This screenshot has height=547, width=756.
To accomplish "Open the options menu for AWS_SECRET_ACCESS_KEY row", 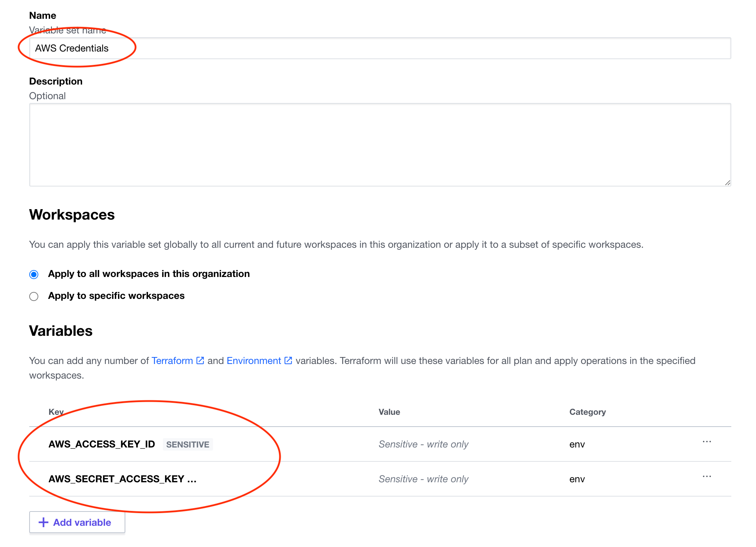I will 707,477.
